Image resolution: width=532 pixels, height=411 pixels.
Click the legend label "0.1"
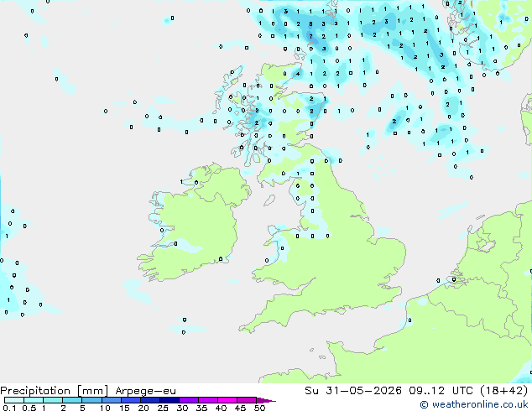tap(9, 408)
